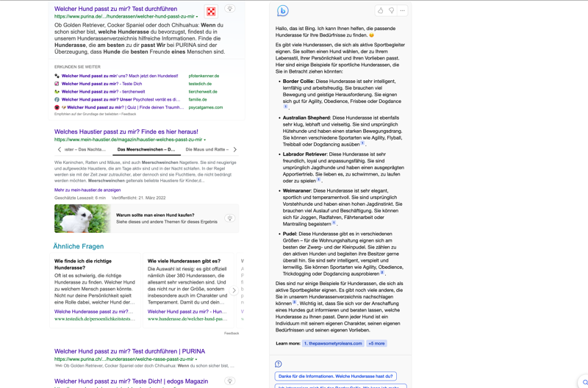The width and height of the screenshot is (588, 388).
Task: Click lightbulb icon in 'Warum sollte man' card
Action: [230, 218]
